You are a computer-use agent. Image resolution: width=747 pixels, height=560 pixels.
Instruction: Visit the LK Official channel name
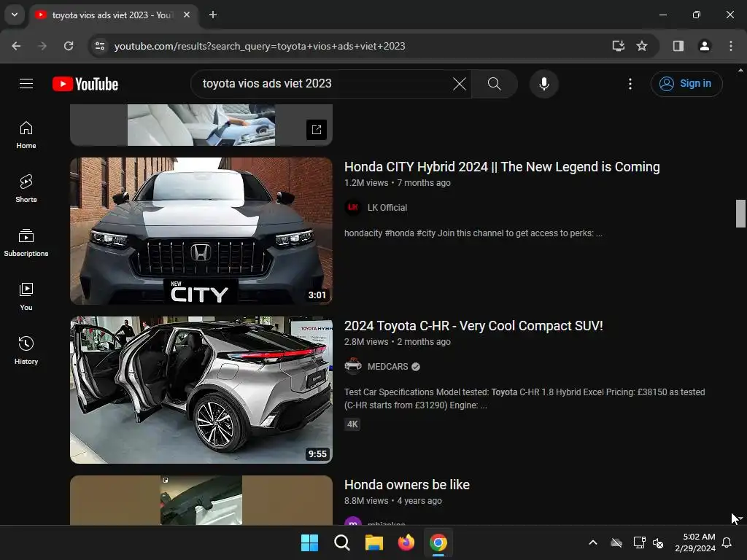coord(387,208)
